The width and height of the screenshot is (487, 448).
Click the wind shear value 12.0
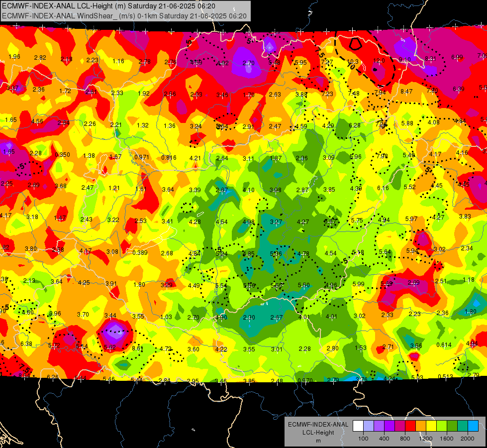click(x=379, y=61)
